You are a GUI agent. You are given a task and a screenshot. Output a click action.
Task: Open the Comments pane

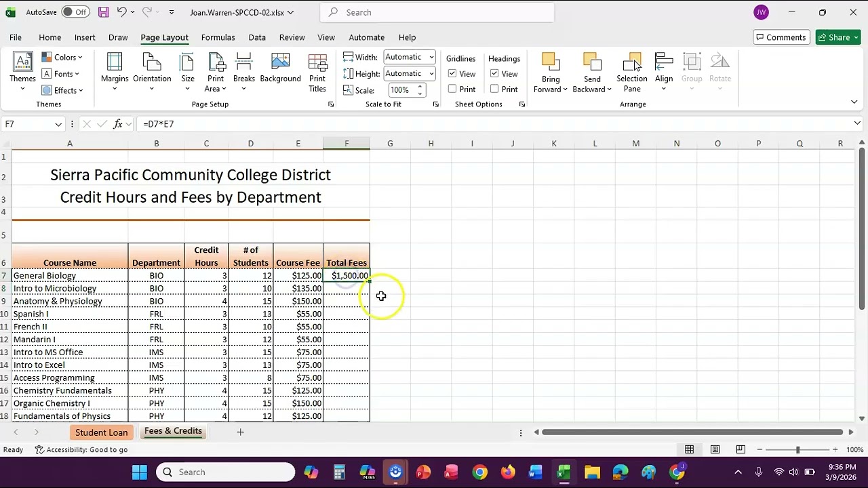pyautogui.click(x=781, y=37)
